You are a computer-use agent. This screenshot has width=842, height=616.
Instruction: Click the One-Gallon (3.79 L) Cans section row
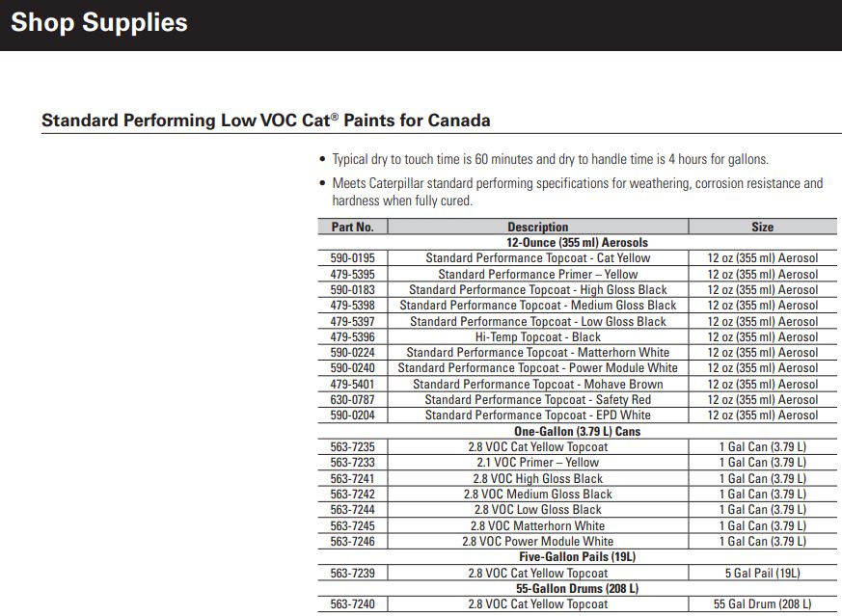(x=577, y=432)
